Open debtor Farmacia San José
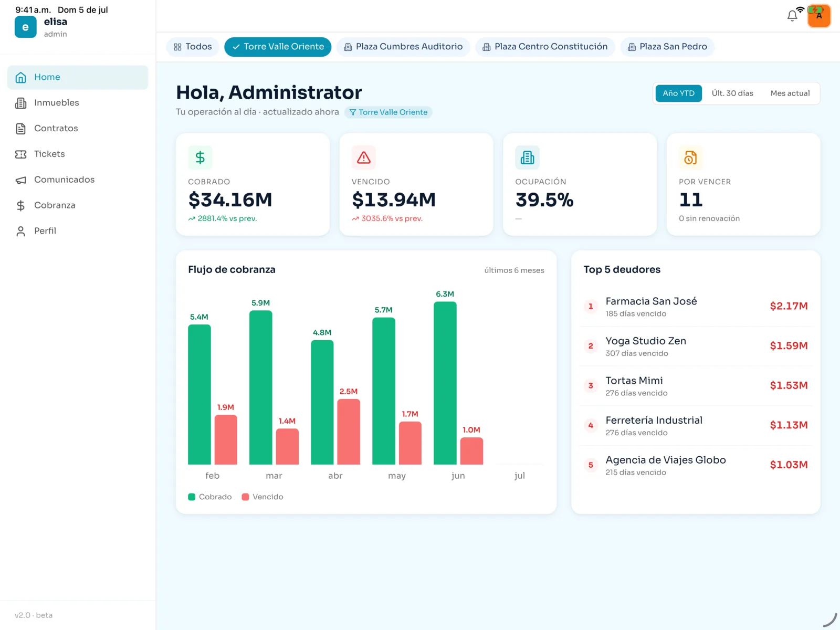Screen dimensions: 840x630 tap(696, 307)
